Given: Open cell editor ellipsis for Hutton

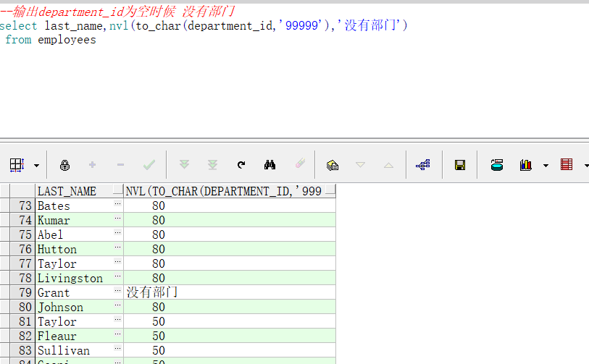Looking at the screenshot, I should pyautogui.click(x=117, y=247).
